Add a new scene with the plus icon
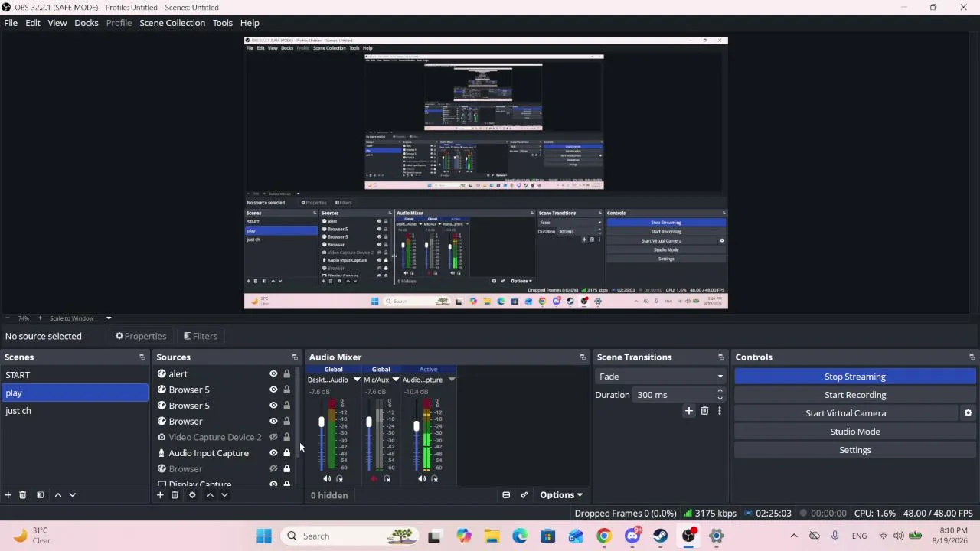 coord(8,495)
